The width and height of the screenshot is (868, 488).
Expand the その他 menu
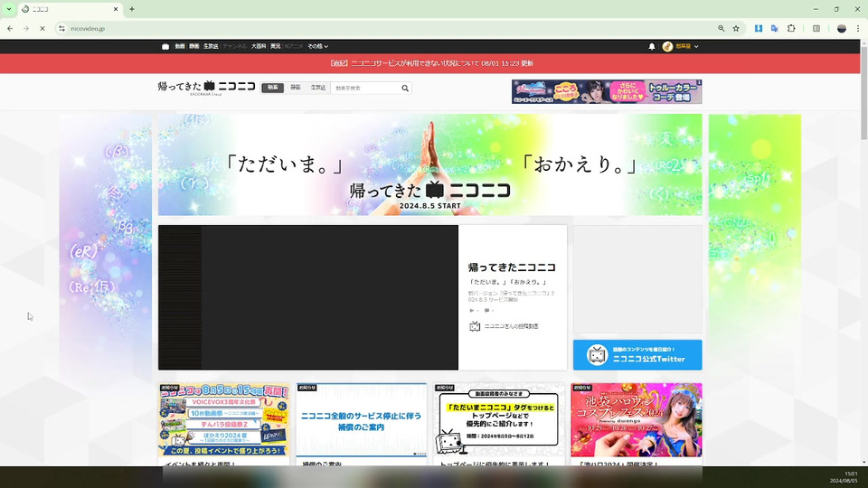(x=317, y=46)
